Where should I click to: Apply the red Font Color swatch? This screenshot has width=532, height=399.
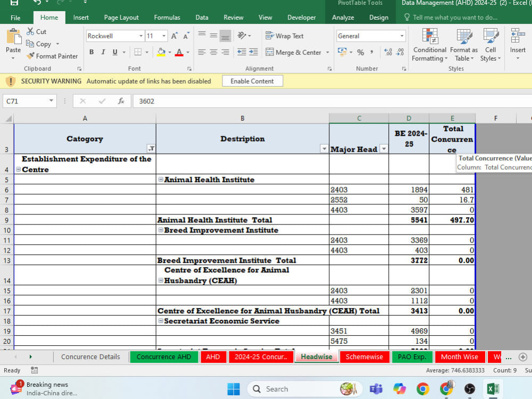tap(179, 52)
